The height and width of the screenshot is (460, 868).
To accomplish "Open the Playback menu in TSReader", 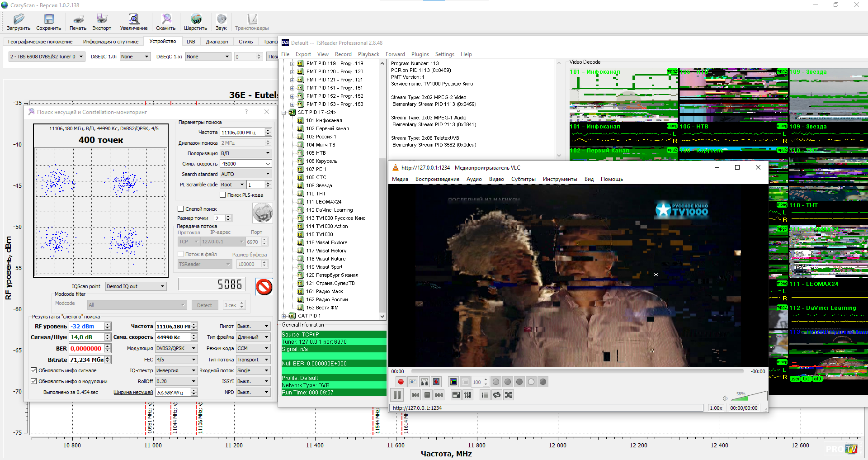I will [368, 54].
